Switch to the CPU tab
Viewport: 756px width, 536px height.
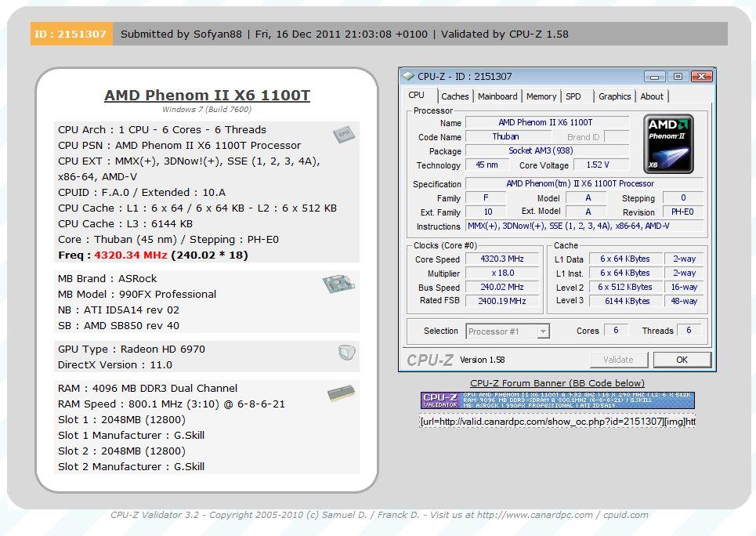tap(417, 96)
